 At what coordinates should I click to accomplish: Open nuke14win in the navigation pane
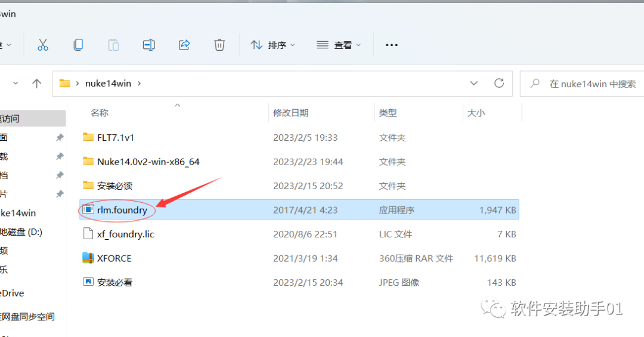[18, 213]
